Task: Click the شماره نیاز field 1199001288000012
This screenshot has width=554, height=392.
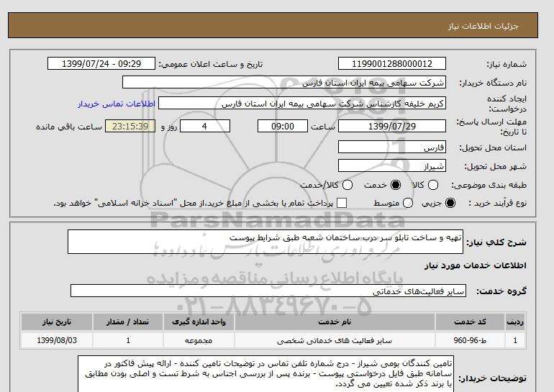Action: pyautogui.click(x=392, y=63)
